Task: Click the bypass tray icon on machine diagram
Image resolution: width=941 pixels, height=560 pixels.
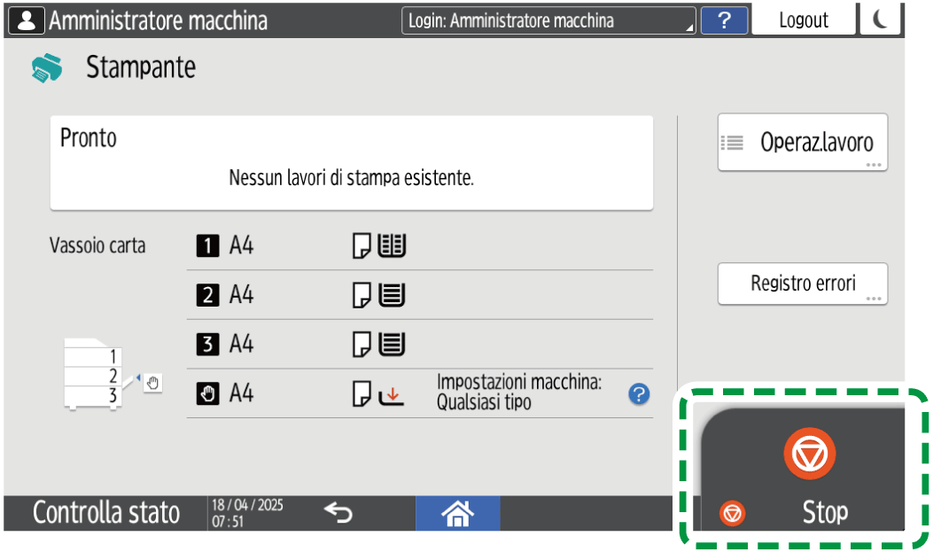Action: click(x=152, y=383)
